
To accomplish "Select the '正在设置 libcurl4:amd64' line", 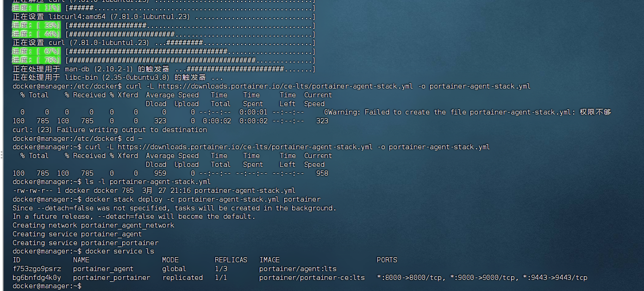I will coord(163,17).
